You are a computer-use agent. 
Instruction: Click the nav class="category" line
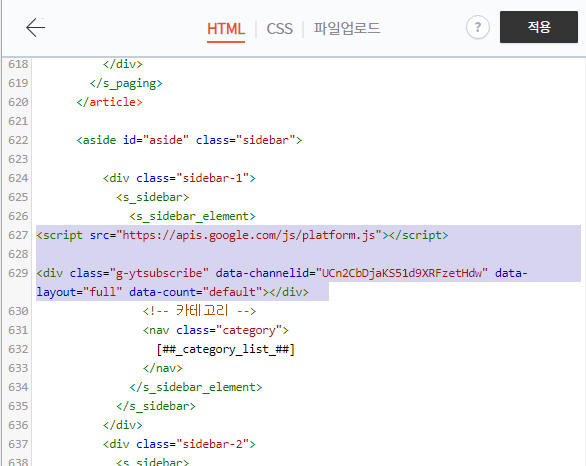coord(216,330)
